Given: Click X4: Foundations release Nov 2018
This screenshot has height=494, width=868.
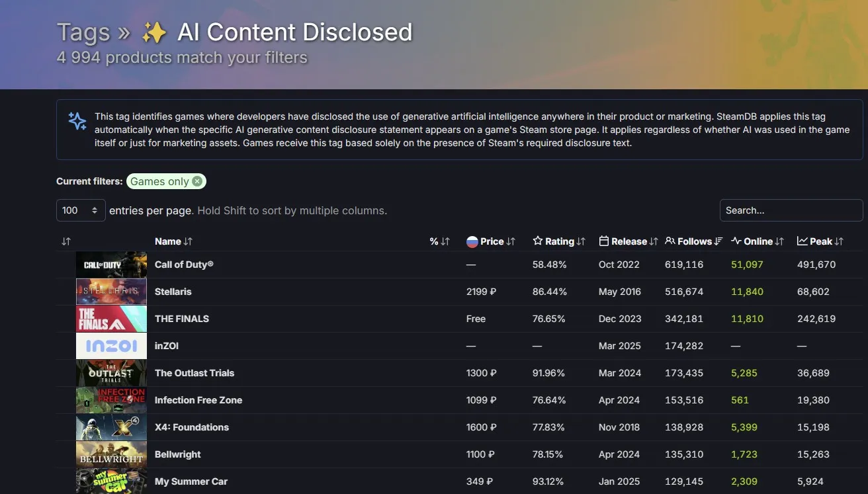Looking at the screenshot, I should (x=620, y=427).
